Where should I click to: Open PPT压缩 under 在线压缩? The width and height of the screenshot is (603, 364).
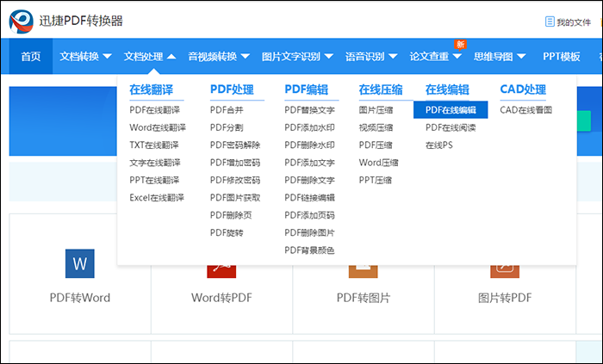[376, 180]
